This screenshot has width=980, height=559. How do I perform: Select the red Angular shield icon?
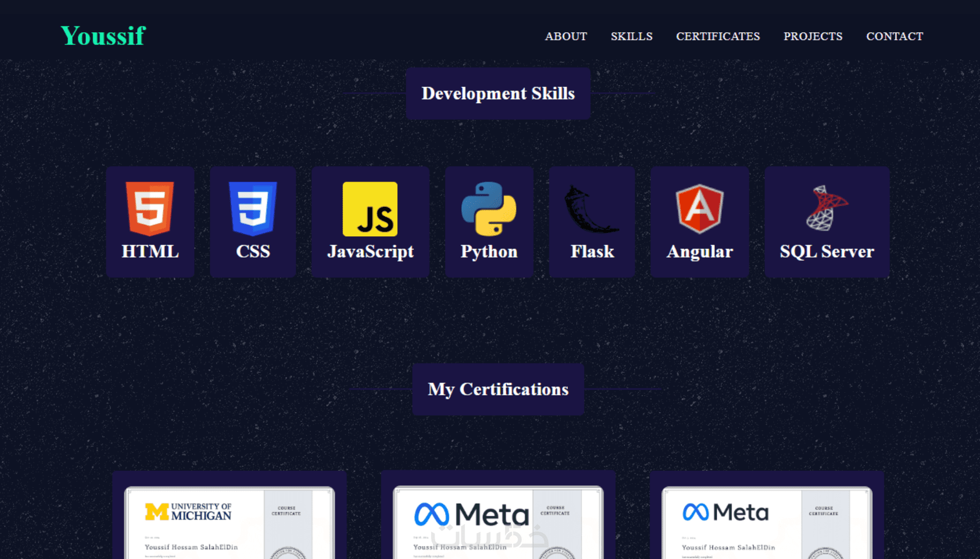[700, 209]
